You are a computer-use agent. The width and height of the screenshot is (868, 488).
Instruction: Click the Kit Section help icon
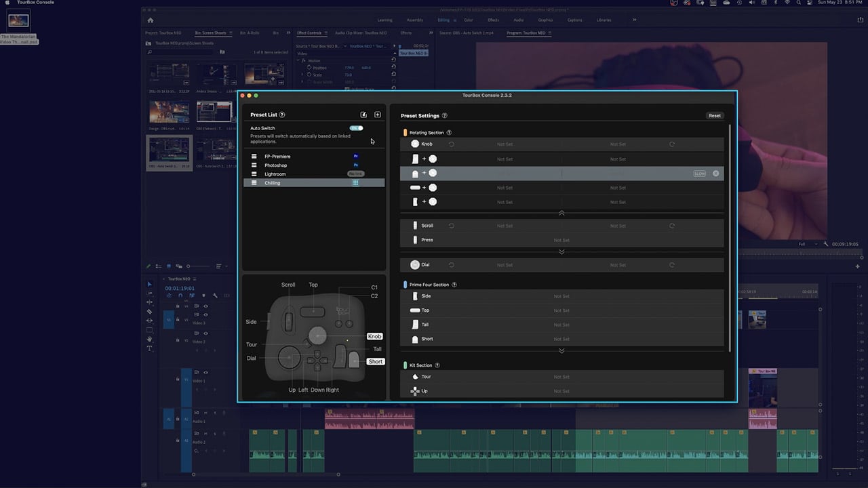[437, 365]
